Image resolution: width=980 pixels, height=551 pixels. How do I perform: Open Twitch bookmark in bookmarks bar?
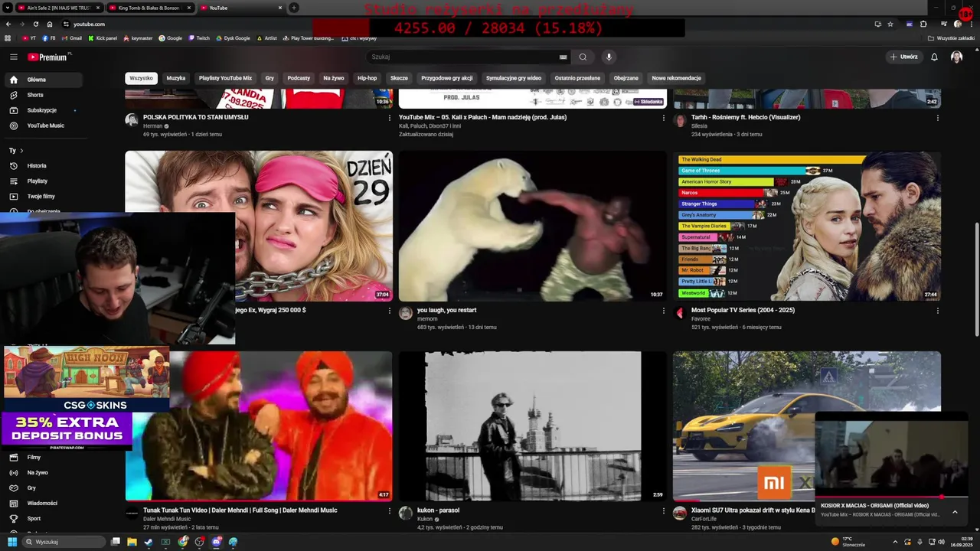coord(198,37)
